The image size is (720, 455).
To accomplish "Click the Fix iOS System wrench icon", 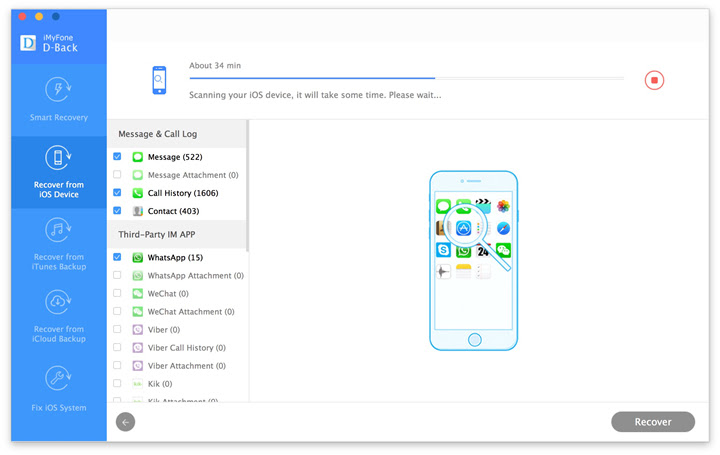I will (x=58, y=378).
